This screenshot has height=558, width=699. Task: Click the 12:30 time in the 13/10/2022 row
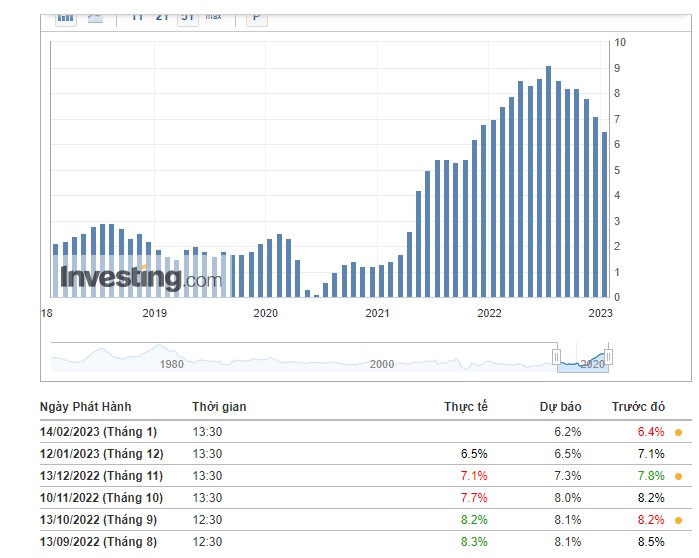pyautogui.click(x=207, y=520)
